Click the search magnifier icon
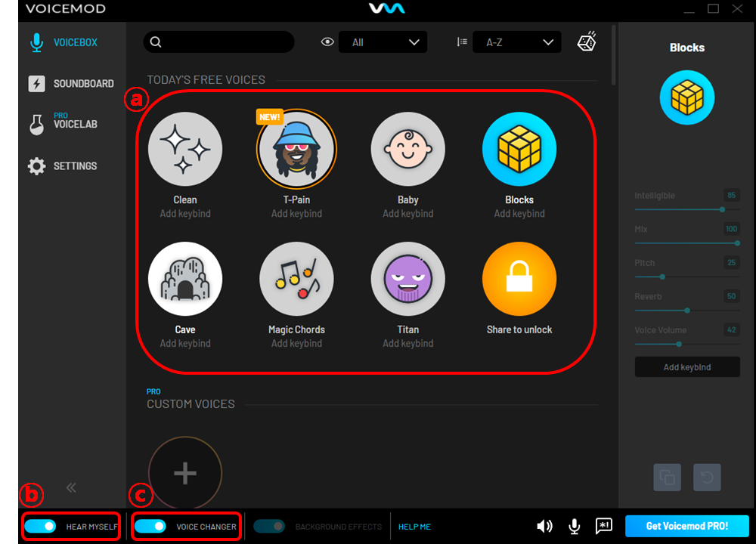This screenshot has height=544, width=756. 156,42
